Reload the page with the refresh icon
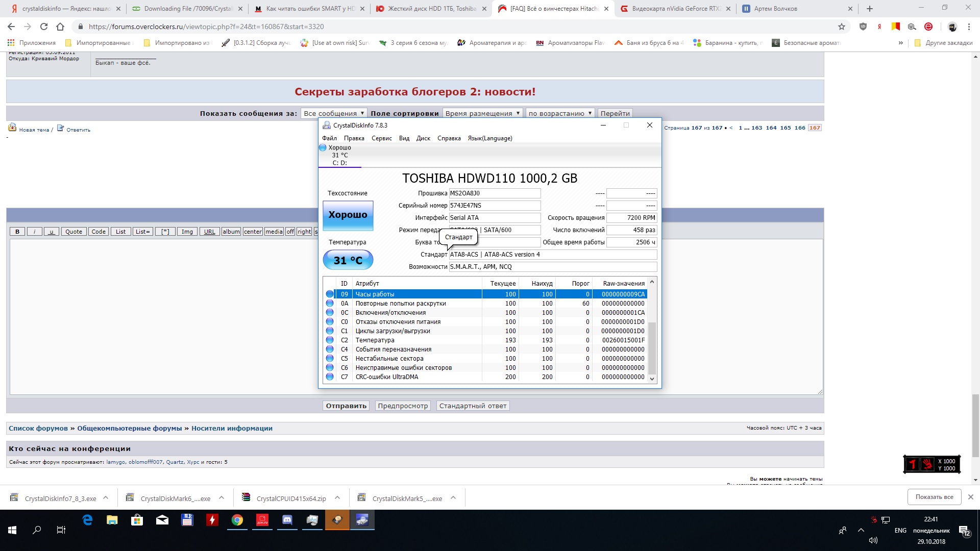The image size is (980, 551). pos(44,27)
